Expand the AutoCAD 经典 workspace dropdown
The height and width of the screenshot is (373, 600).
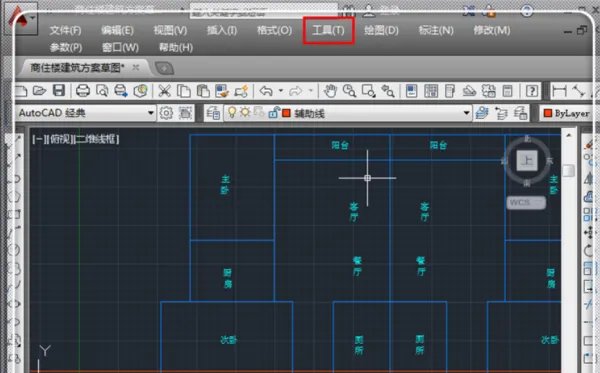[150, 113]
